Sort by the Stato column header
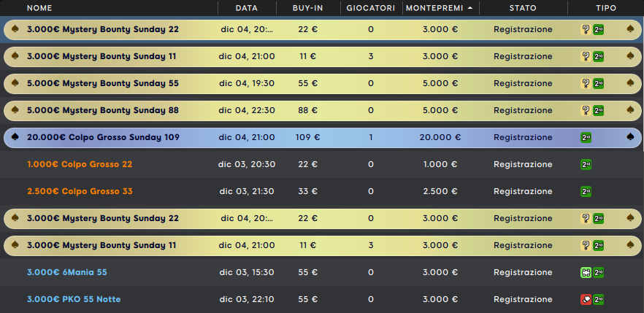 523,8
